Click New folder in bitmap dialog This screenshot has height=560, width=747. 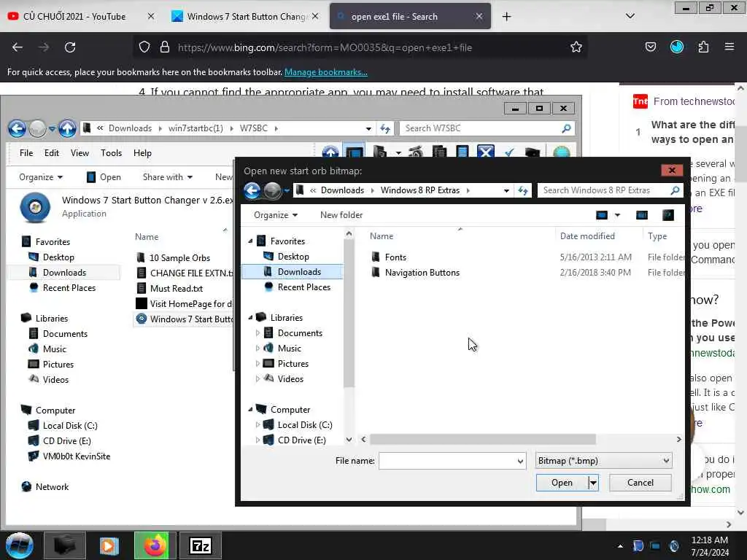(x=341, y=215)
